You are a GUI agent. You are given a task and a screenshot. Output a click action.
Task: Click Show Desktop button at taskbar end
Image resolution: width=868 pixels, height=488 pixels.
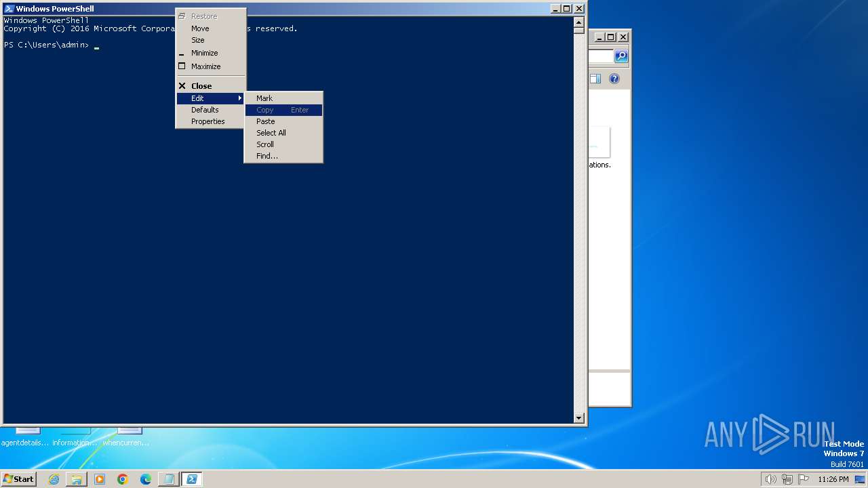point(860,479)
